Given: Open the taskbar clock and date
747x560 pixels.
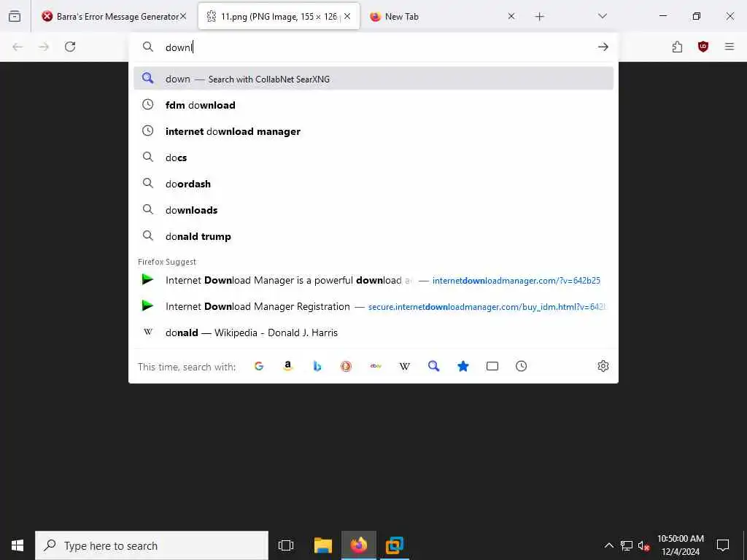Looking at the screenshot, I should 681,545.
